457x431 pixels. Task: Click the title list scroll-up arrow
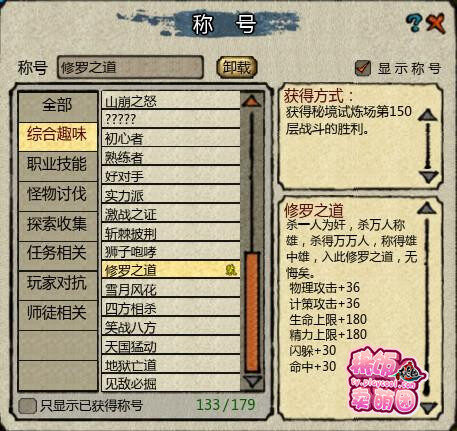pos(251,100)
